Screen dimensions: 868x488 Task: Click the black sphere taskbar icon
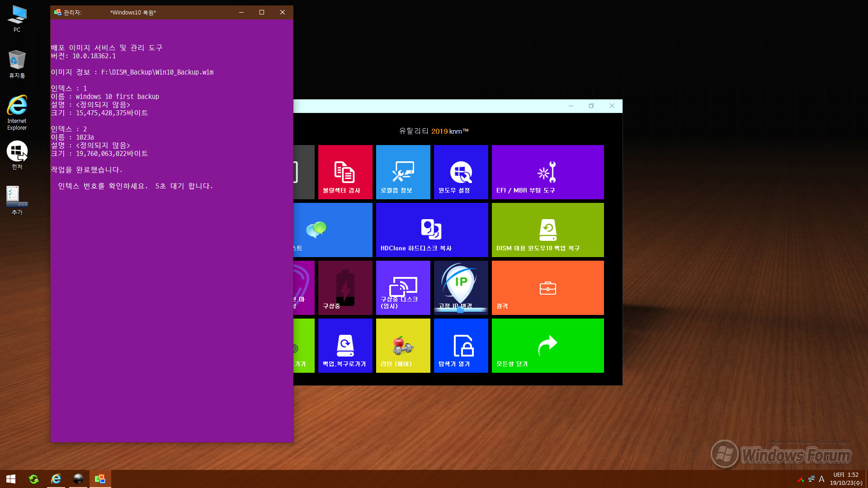click(78, 479)
